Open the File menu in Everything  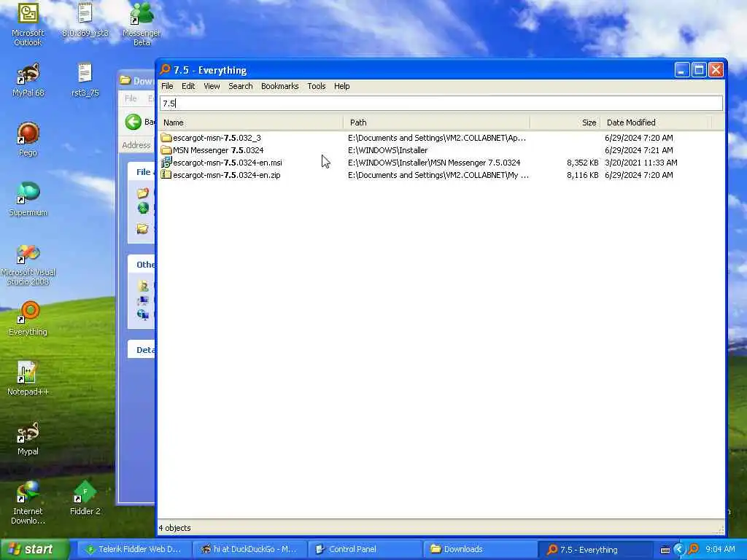pos(167,86)
